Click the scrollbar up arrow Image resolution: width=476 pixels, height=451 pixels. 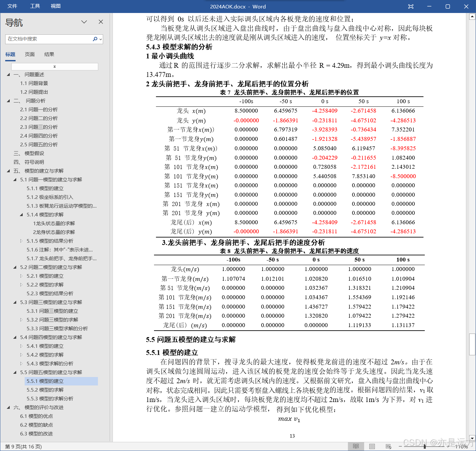[x=472, y=17]
